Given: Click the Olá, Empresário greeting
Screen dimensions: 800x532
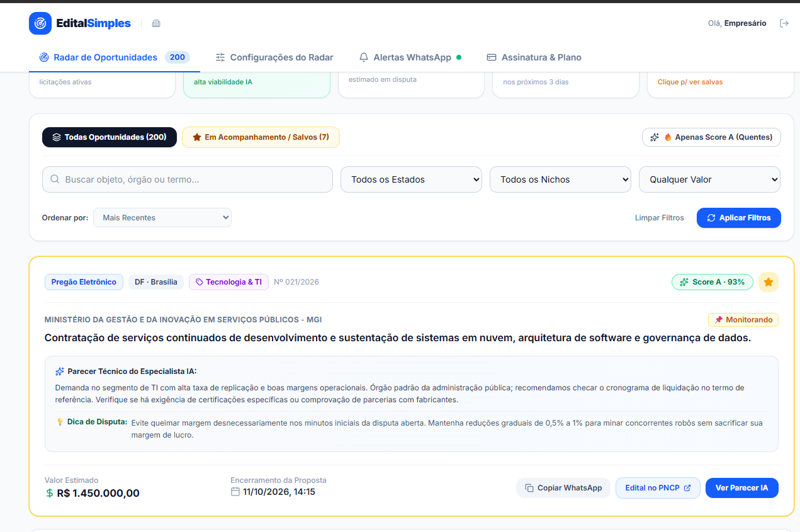Looking at the screenshot, I should click(x=737, y=23).
